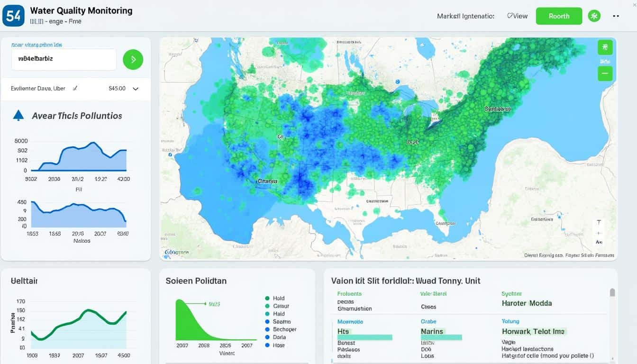Expand the Ewiienter Dava dropdown chevron
The width and height of the screenshot is (637, 364).
coord(136,89)
